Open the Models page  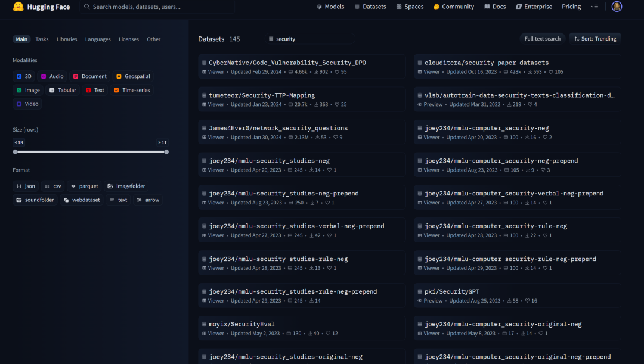pos(330,7)
